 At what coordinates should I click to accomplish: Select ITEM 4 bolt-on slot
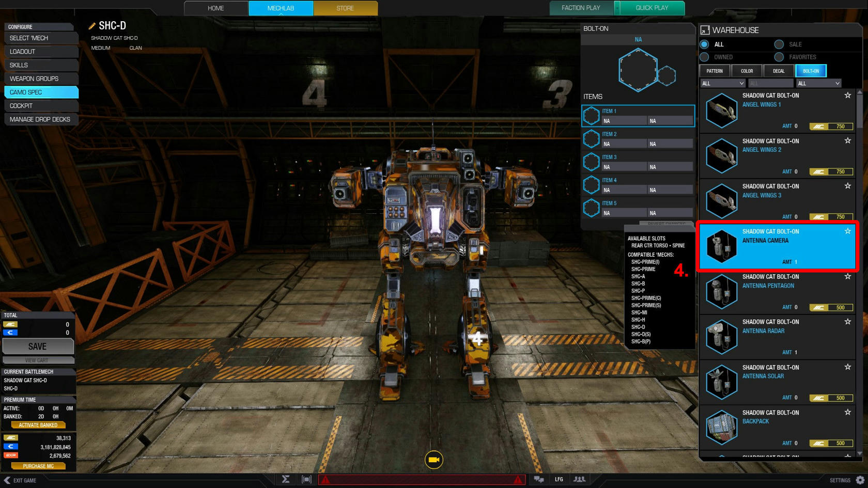pyautogui.click(x=638, y=185)
